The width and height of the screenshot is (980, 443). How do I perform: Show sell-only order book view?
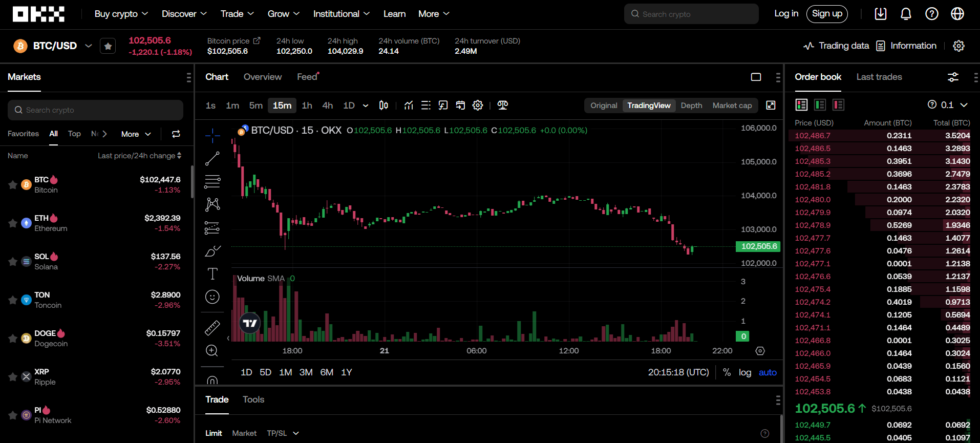838,105
